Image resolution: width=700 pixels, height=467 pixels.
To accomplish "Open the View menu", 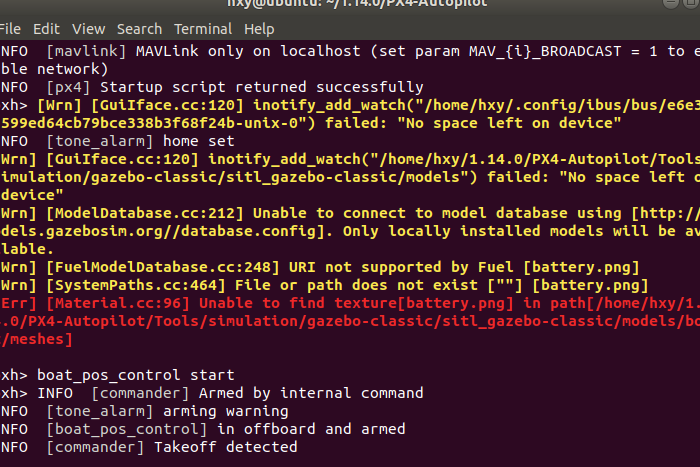I will point(89,29).
